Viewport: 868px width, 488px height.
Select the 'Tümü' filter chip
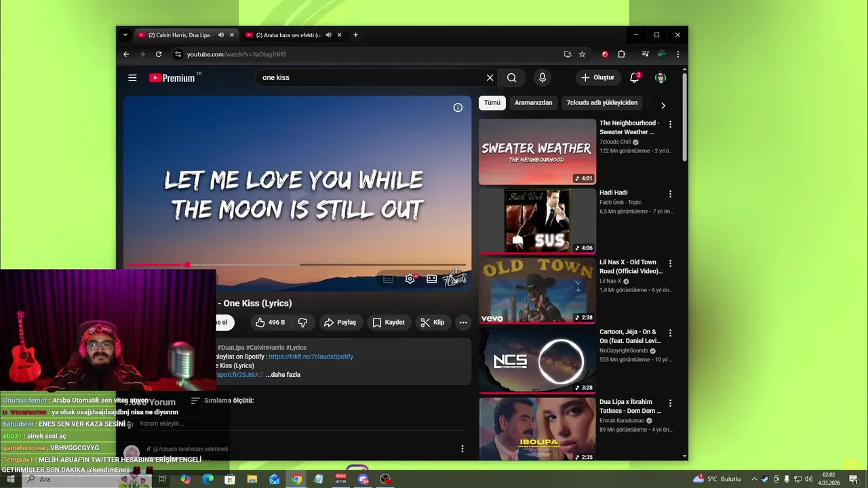tap(492, 103)
